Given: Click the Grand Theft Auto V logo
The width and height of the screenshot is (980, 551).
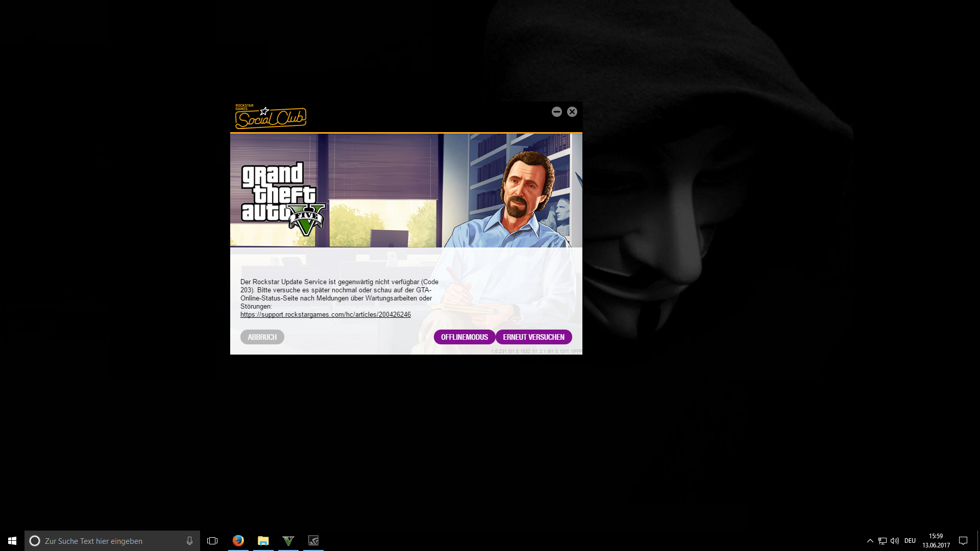Looking at the screenshot, I should [282, 198].
